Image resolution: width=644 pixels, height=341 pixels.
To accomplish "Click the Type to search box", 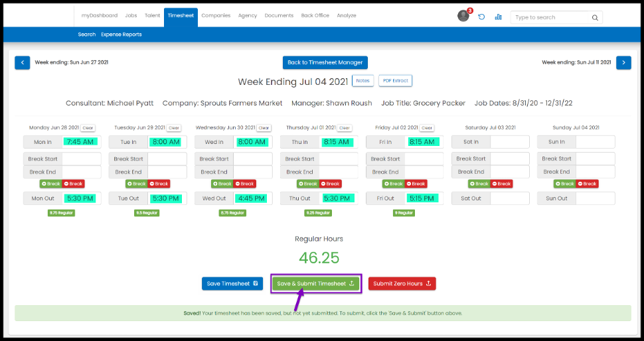I will coord(550,18).
